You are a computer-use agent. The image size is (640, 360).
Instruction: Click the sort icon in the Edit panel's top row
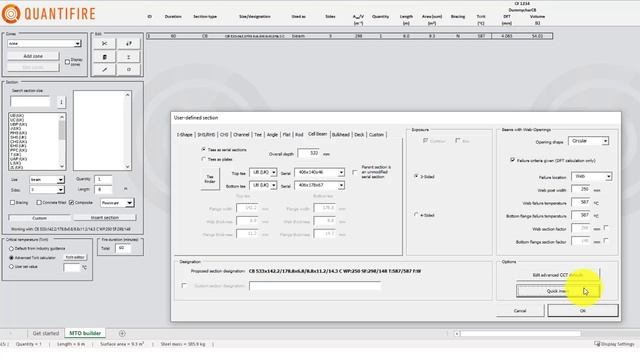click(129, 44)
